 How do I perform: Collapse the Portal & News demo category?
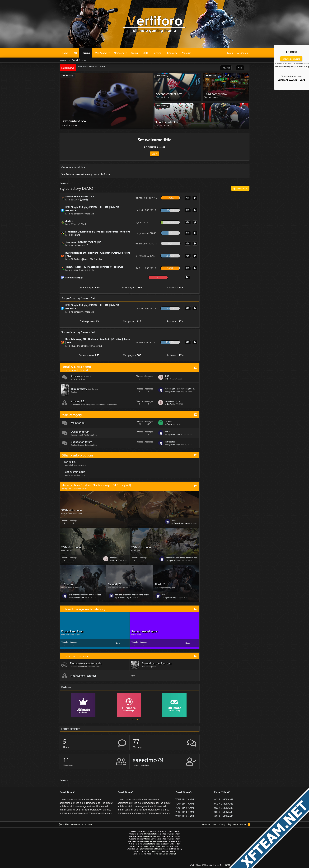[x=196, y=368]
